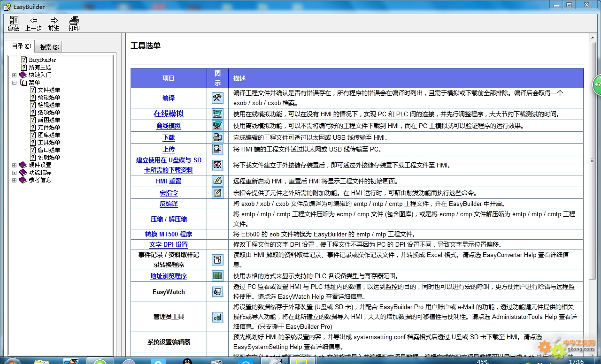Click the 管理员工具 row icon
The height and width of the screenshot is (364, 601).
217,317
